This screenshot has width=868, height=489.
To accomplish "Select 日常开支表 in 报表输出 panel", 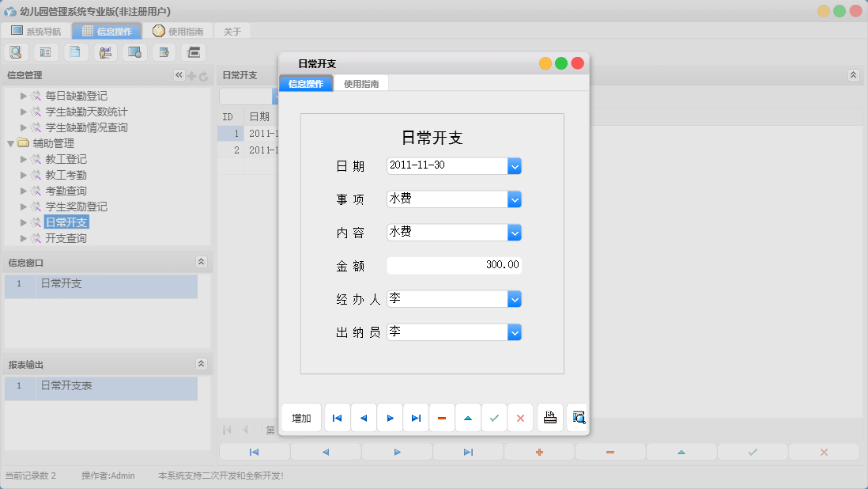I will [66, 388].
